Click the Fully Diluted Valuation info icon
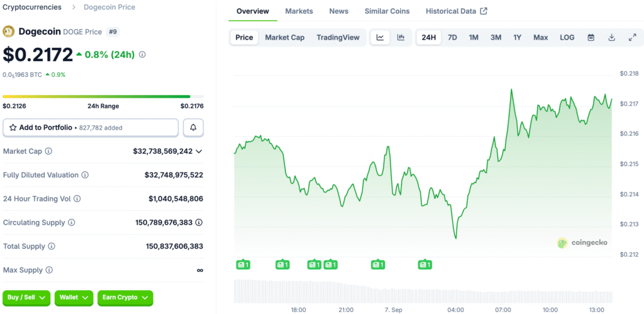 pyautogui.click(x=85, y=175)
